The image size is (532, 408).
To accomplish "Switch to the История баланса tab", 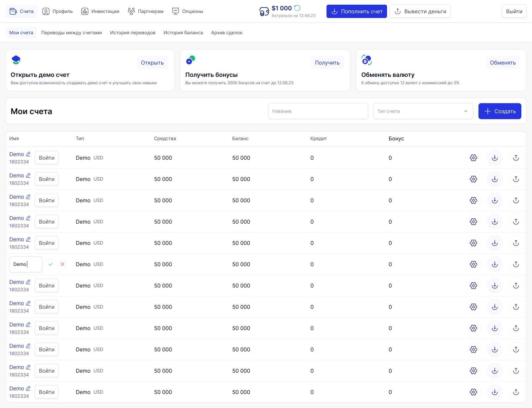I will coord(183,33).
